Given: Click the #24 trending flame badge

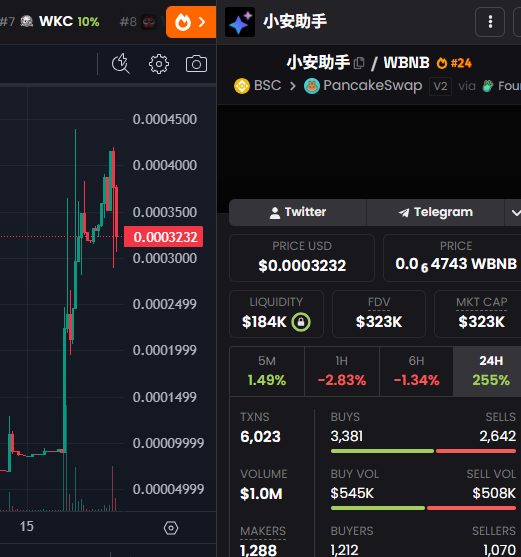Looking at the screenshot, I should pos(454,63).
